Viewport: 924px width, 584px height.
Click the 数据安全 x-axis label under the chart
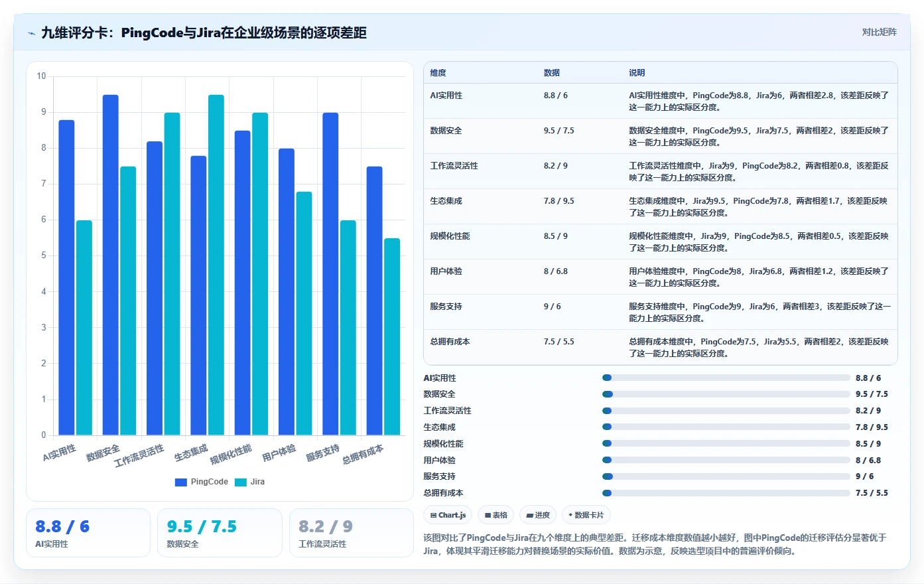103,453
